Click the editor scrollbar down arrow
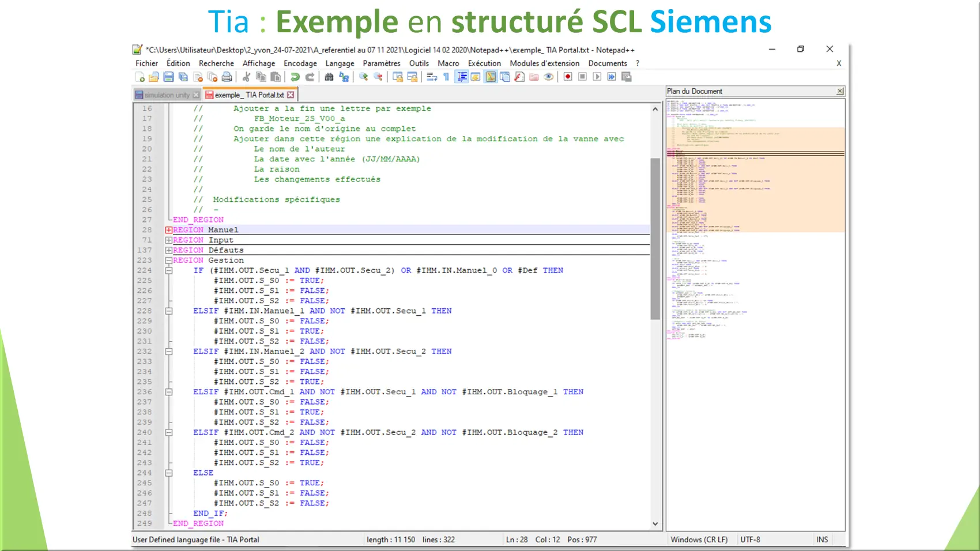 tap(655, 524)
